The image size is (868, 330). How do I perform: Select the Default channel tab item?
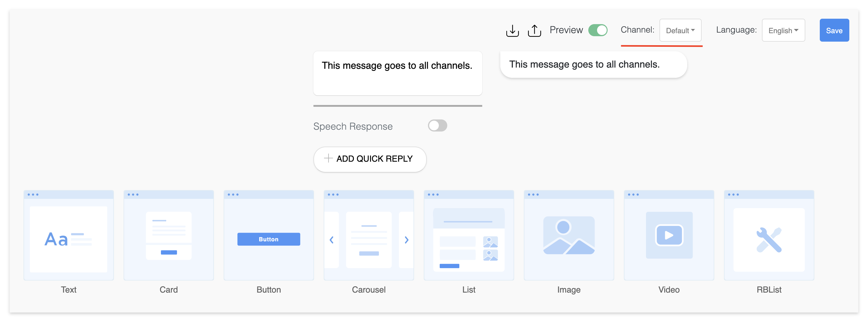pyautogui.click(x=680, y=30)
